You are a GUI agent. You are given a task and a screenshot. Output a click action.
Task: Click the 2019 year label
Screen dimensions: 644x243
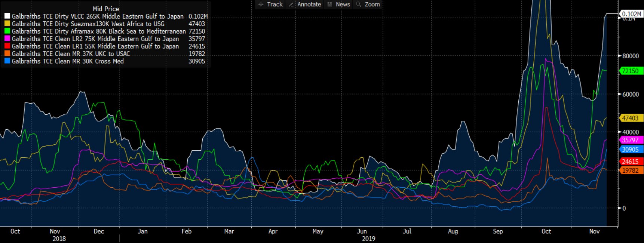[x=368, y=239]
